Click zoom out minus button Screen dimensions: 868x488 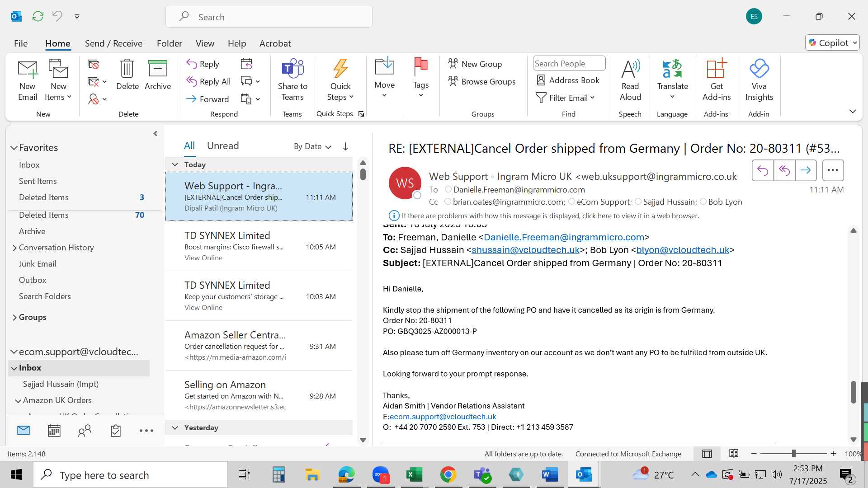tap(754, 454)
